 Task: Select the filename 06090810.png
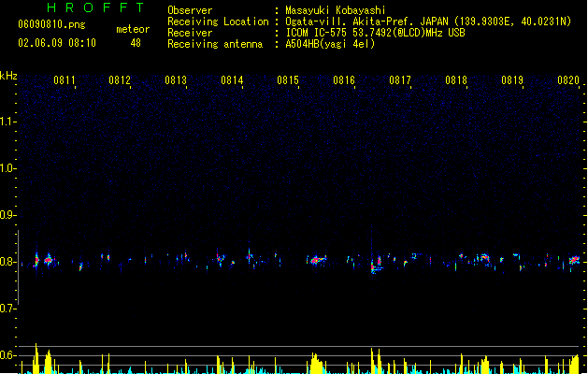51,24
